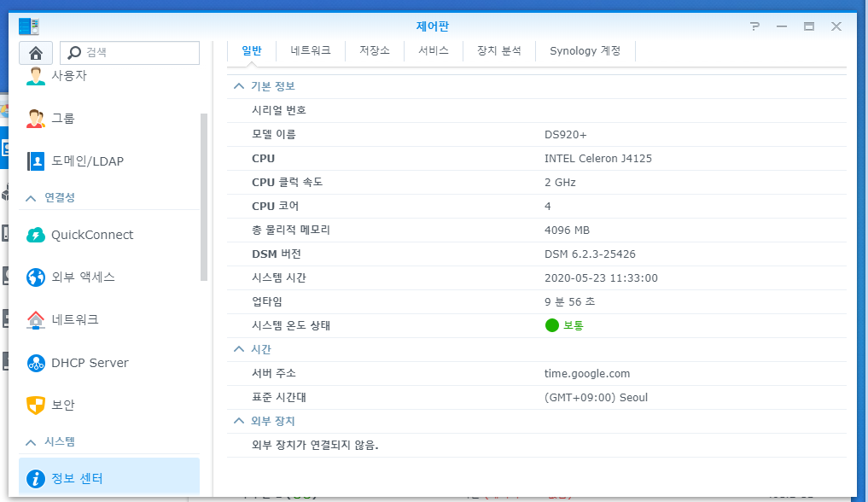Open the Control Panel home icon
The image size is (868, 502).
tap(36, 53)
